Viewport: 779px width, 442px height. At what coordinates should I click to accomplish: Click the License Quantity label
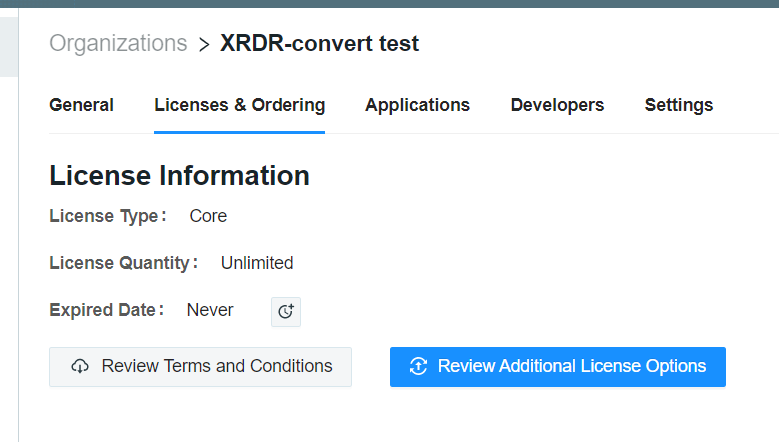pos(123,263)
